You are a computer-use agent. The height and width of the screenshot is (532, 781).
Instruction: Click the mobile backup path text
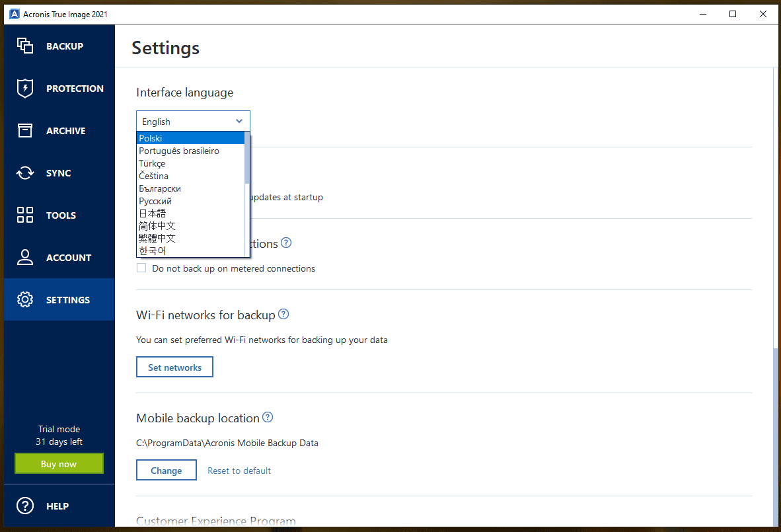coord(227,443)
